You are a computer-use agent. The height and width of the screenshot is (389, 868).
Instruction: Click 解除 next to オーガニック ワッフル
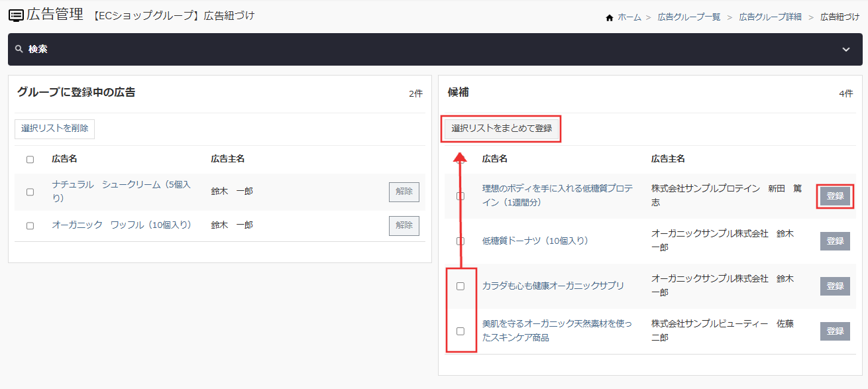pyautogui.click(x=404, y=225)
